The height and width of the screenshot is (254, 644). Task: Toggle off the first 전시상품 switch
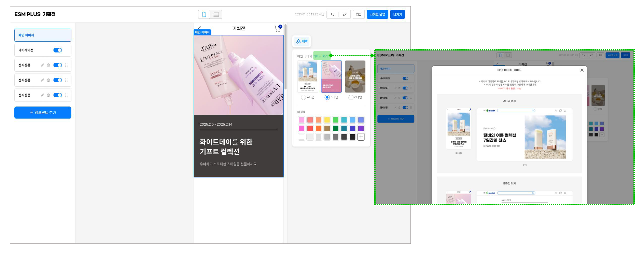pos(58,65)
